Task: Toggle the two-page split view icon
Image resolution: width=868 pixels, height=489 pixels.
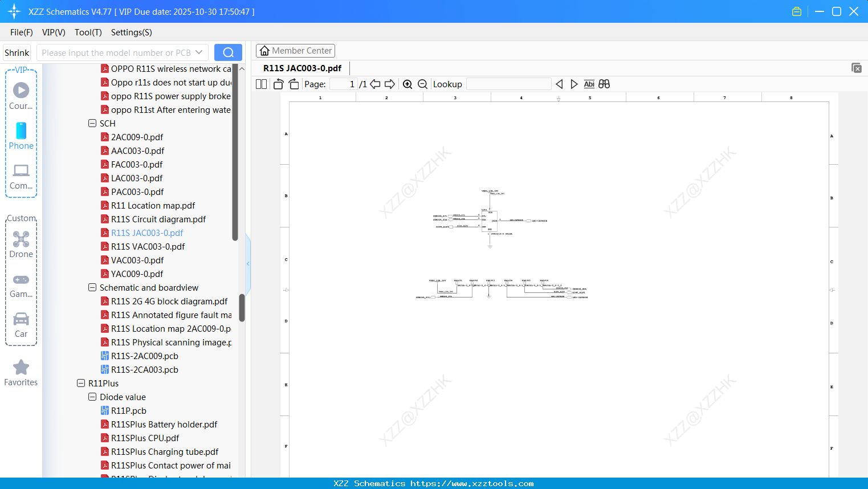Action: (x=261, y=84)
